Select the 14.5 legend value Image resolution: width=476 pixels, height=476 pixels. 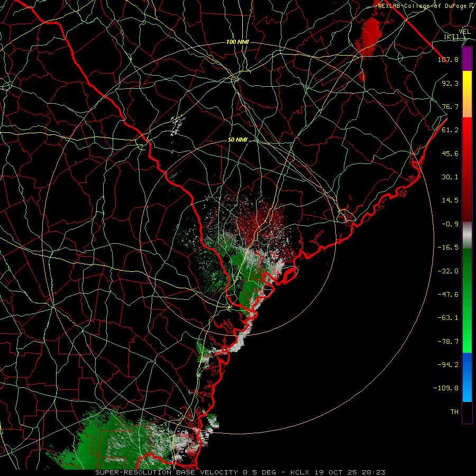tap(450, 200)
